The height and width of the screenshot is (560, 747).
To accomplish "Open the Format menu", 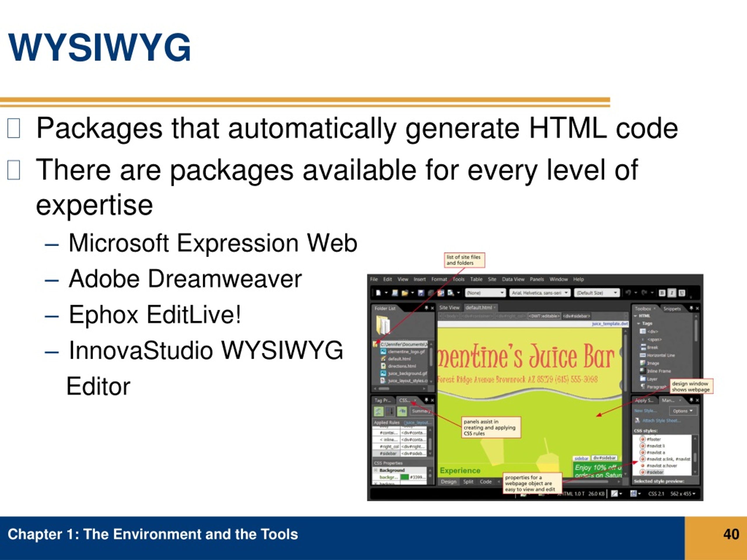I will (439, 279).
